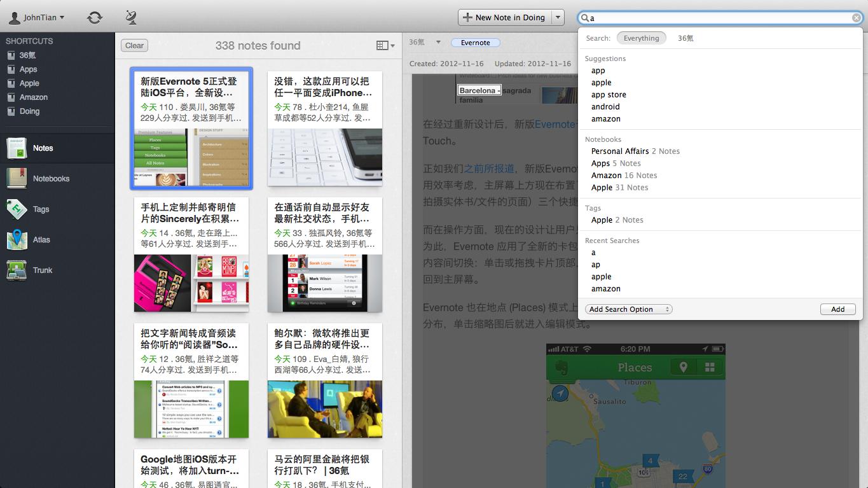Screen dimensions: 868x488
Task: Open the 鲍尔默：微软将推出更 note card
Action: coord(325,380)
